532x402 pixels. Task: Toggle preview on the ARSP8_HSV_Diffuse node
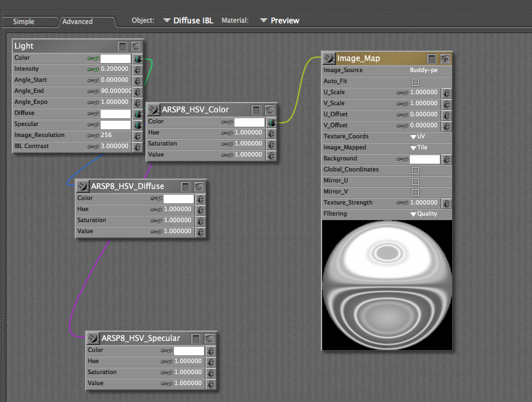pos(199,186)
